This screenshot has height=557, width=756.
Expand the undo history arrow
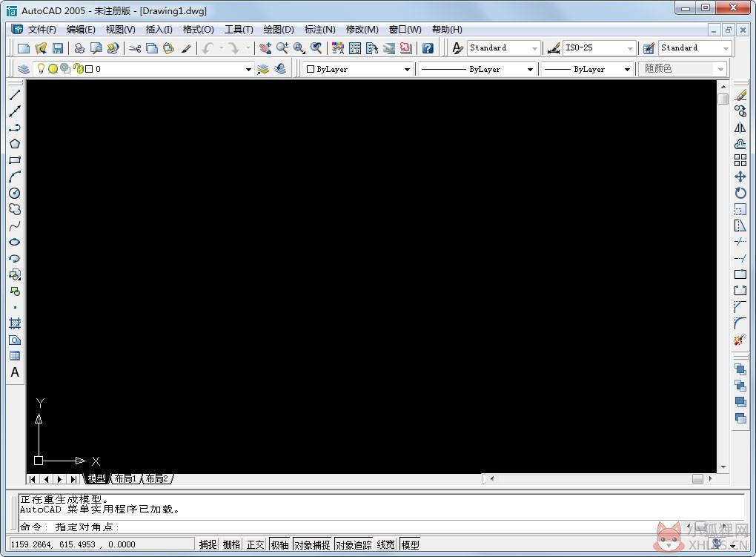point(222,47)
